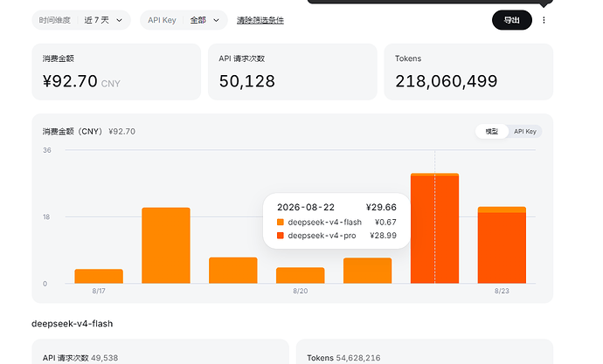Click the deepseek-v4-flash orange legend swatch
Viewport: 603px width, 364px height.
pyautogui.click(x=281, y=222)
